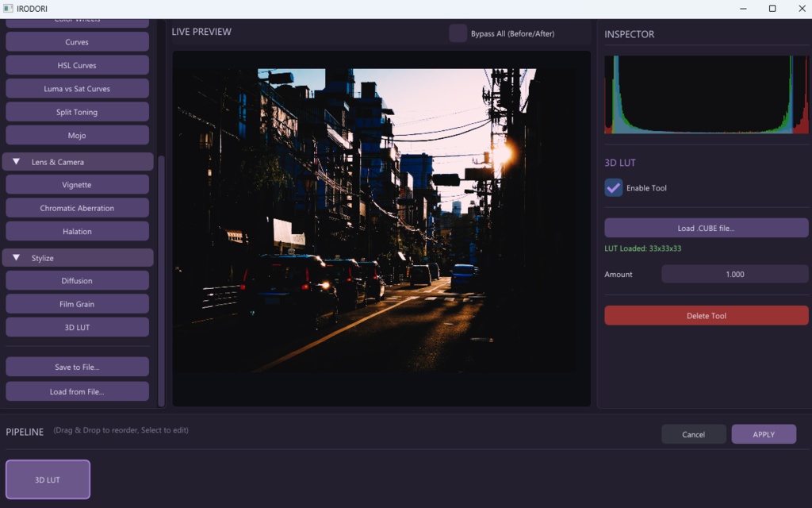Click the left panel scrollbar
Image resolution: width=812 pixels, height=508 pixels.
(x=161, y=281)
